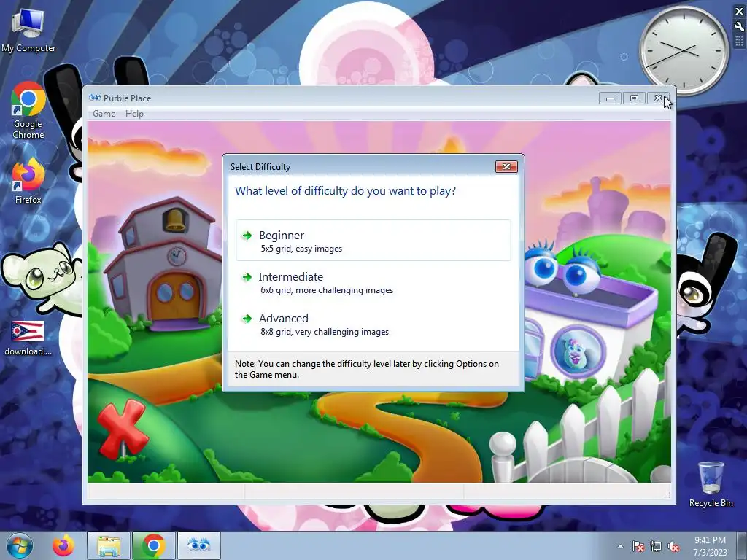This screenshot has height=560, width=747.
Task: Select the download file desktop icon
Action: coord(28,338)
